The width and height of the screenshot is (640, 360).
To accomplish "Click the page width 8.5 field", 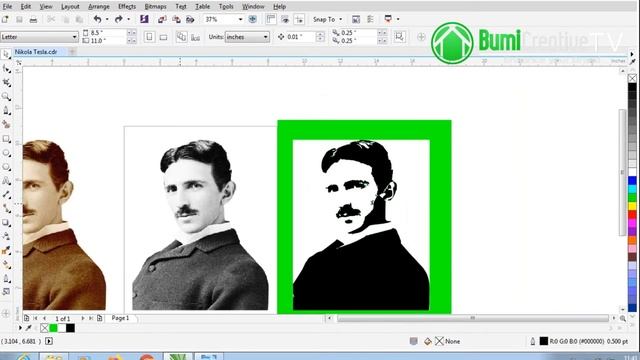I will point(107,33).
